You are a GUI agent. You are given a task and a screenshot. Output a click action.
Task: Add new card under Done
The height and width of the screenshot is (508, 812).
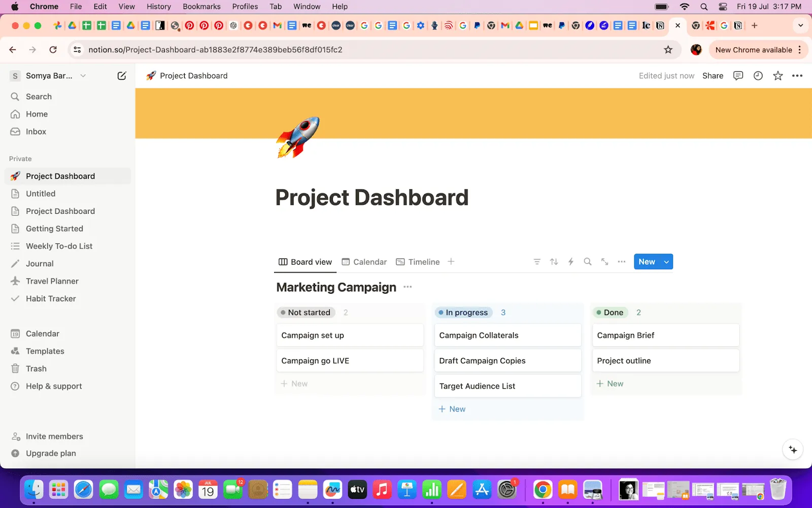[x=610, y=384]
